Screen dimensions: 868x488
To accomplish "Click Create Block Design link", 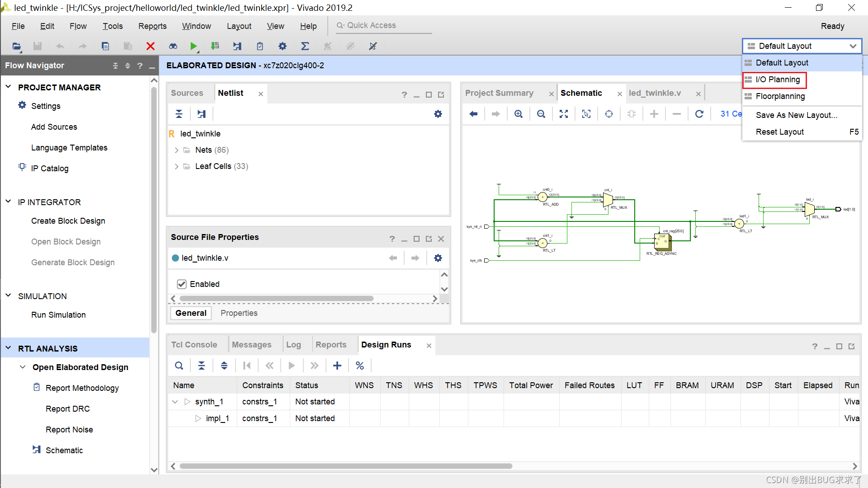I will click(68, 221).
